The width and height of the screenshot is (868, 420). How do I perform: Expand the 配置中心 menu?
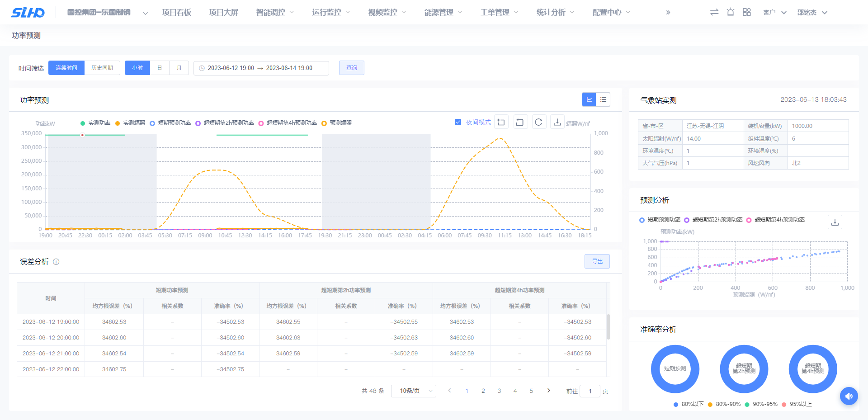[611, 13]
